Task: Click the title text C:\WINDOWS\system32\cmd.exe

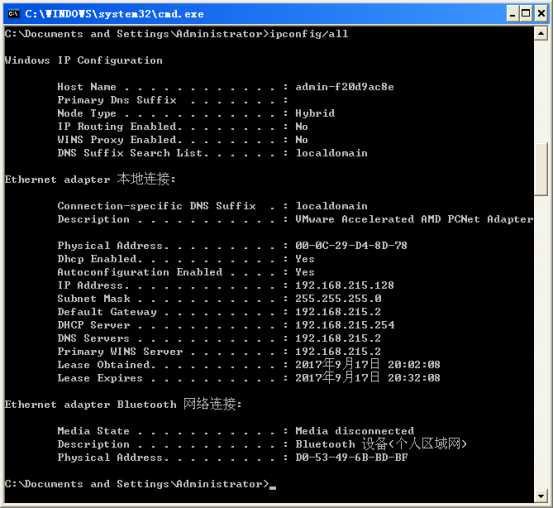Action: coord(114,14)
